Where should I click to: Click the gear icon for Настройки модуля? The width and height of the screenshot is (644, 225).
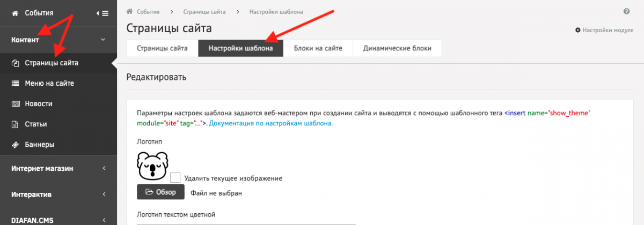coord(578,31)
